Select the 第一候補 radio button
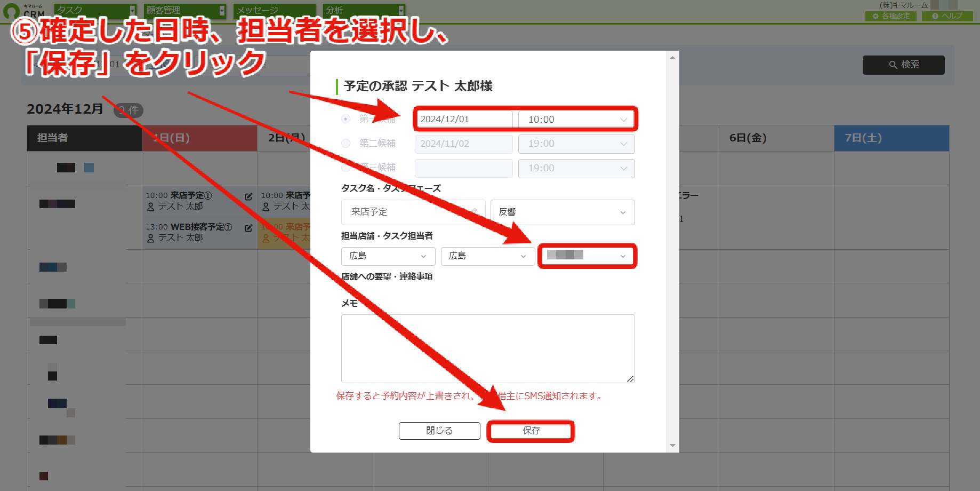The width and height of the screenshot is (980, 491). click(346, 119)
